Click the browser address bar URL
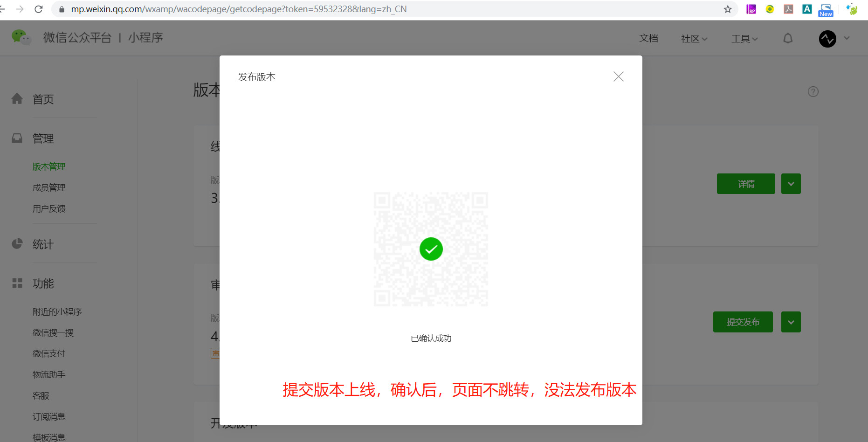868x442 pixels. click(x=239, y=9)
